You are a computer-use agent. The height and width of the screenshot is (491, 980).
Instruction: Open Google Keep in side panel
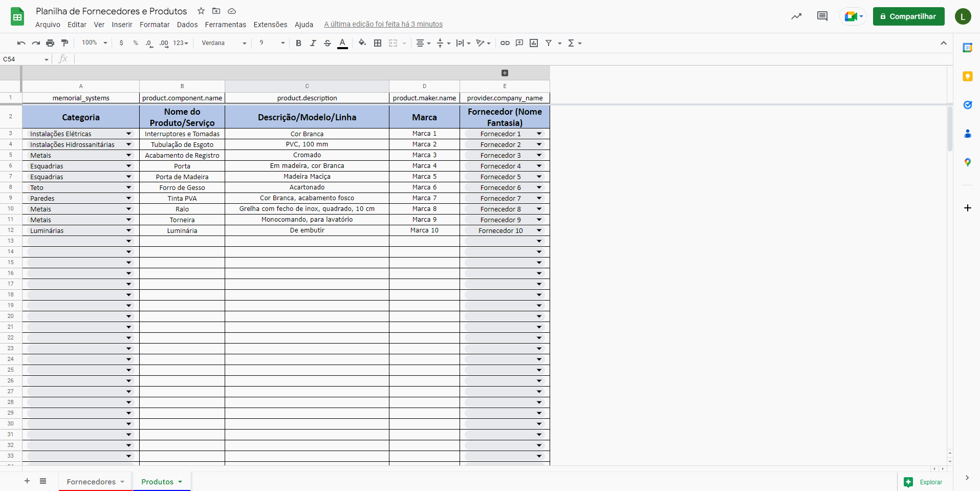pyautogui.click(x=967, y=76)
